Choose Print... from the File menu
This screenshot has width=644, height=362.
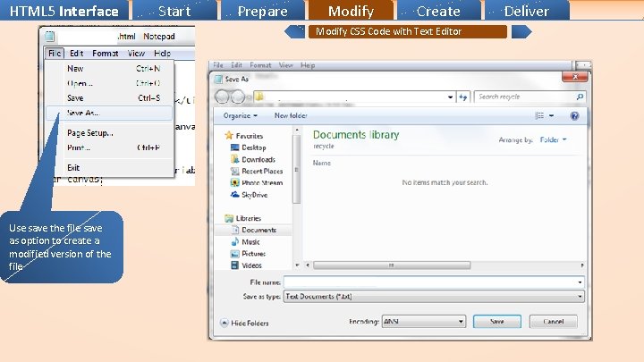(109, 147)
